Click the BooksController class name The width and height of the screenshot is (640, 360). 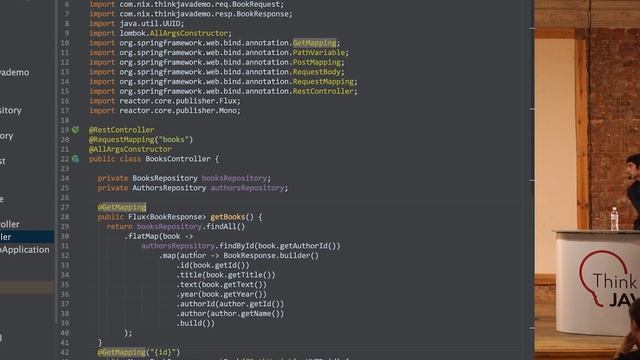pos(178,159)
